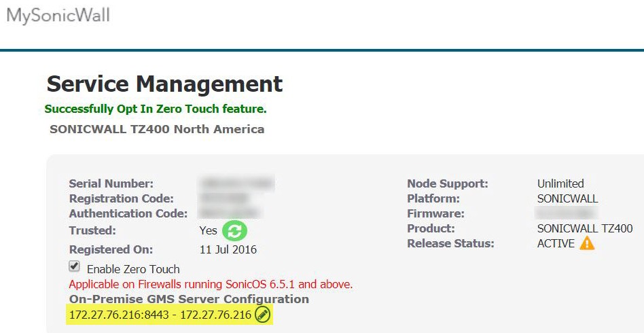Click the MySonicWall logo
This screenshot has height=333, width=644.
[x=58, y=16]
